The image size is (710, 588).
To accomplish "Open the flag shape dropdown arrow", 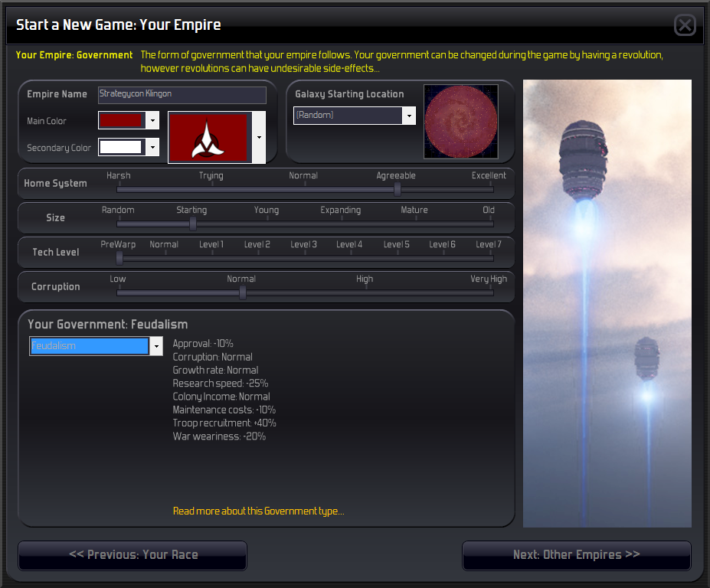I will pos(259,137).
